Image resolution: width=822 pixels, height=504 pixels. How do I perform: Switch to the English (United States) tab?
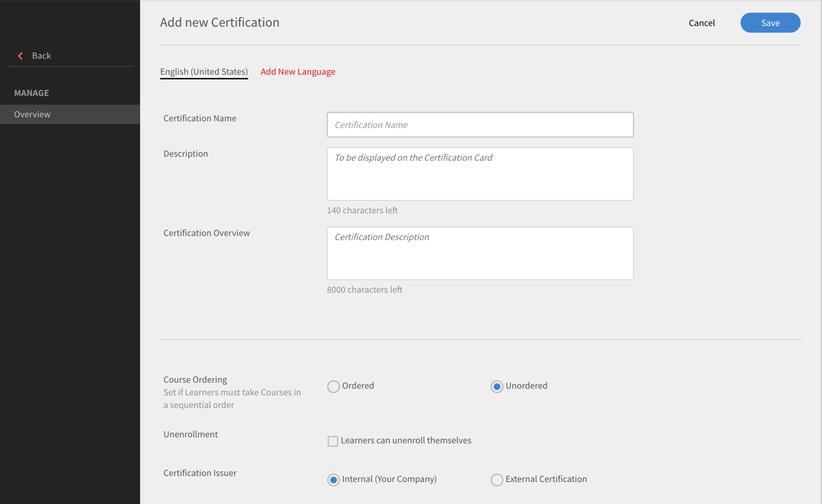203,71
